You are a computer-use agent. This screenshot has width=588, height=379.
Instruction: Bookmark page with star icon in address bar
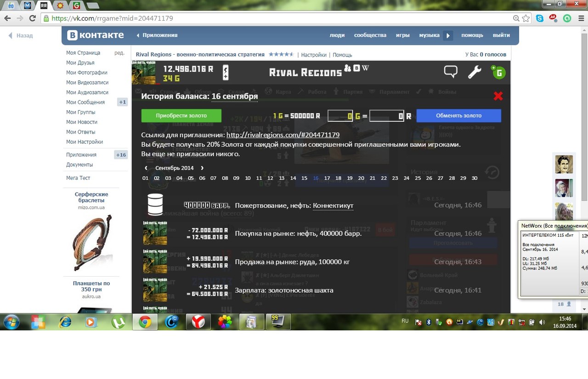[526, 18]
